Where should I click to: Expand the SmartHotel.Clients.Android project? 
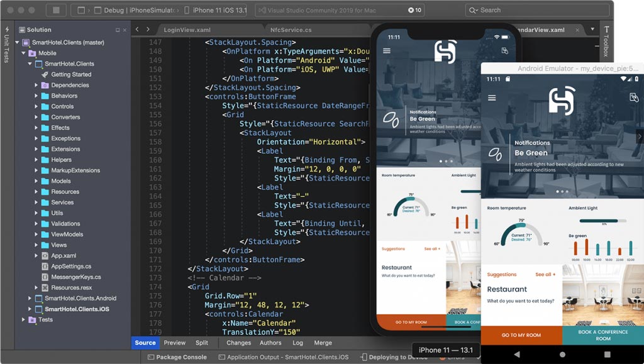click(x=30, y=299)
